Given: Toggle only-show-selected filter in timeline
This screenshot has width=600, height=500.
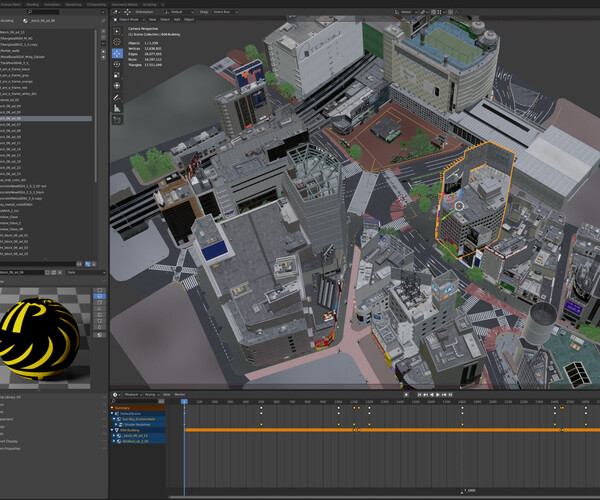Looking at the screenshot, I should (161, 401).
